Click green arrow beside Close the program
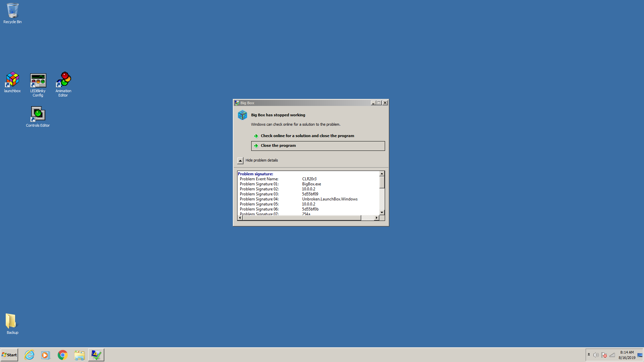 coord(256,146)
